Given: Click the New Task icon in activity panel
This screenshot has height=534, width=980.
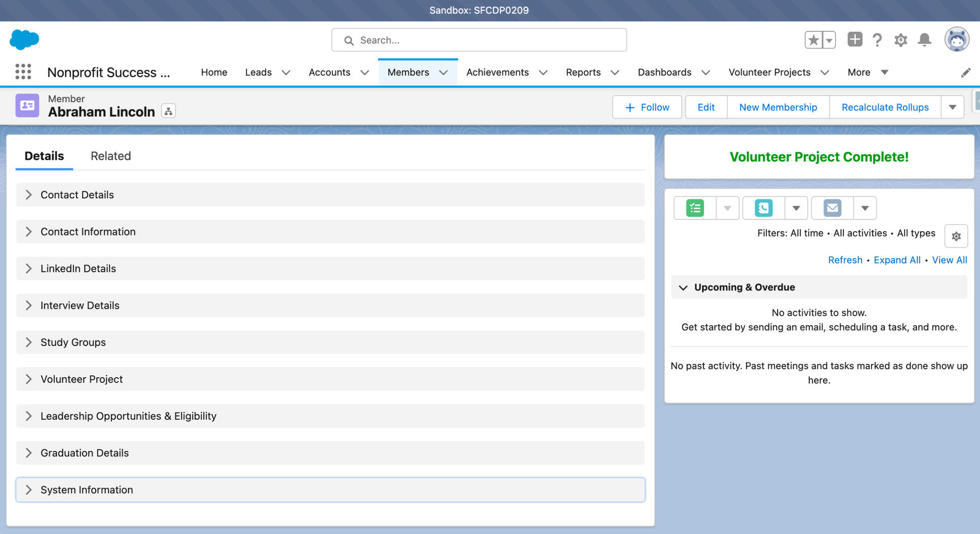Looking at the screenshot, I should click(x=694, y=208).
